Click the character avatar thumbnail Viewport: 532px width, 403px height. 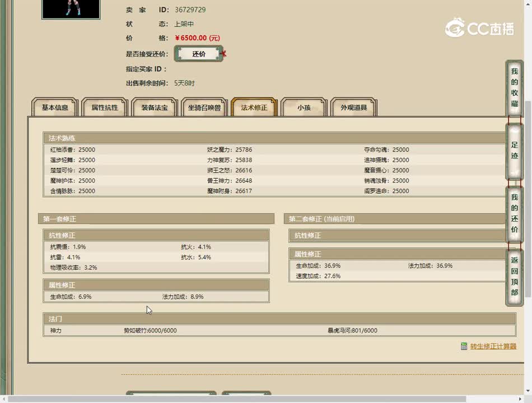(71, 9)
